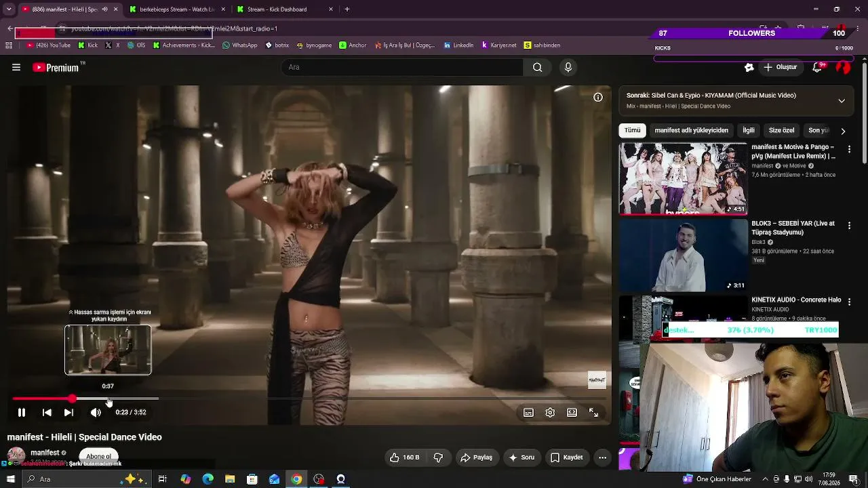Screen dimensions: 868x488
Task: Start voice search with the microphone
Action: coord(568,67)
